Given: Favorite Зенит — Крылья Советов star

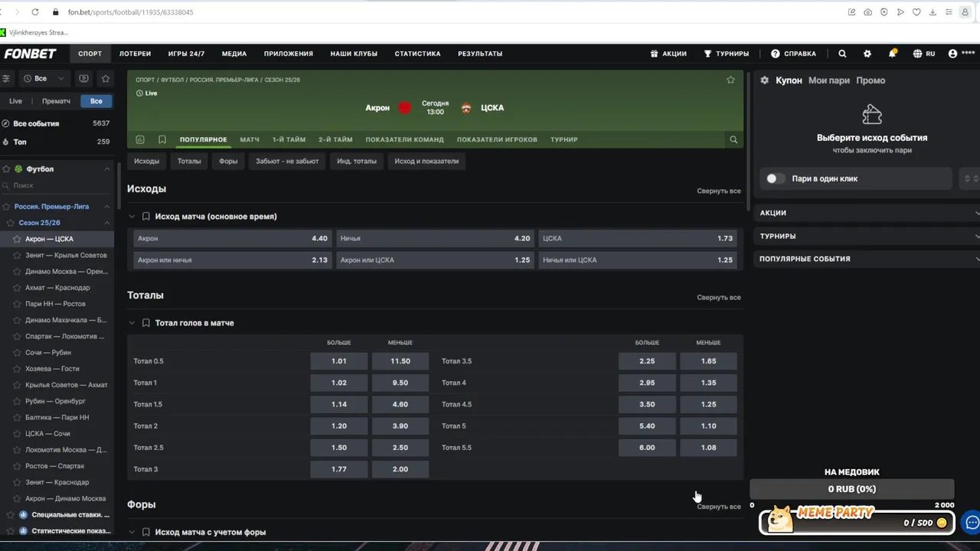Looking at the screenshot, I should (x=18, y=256).
